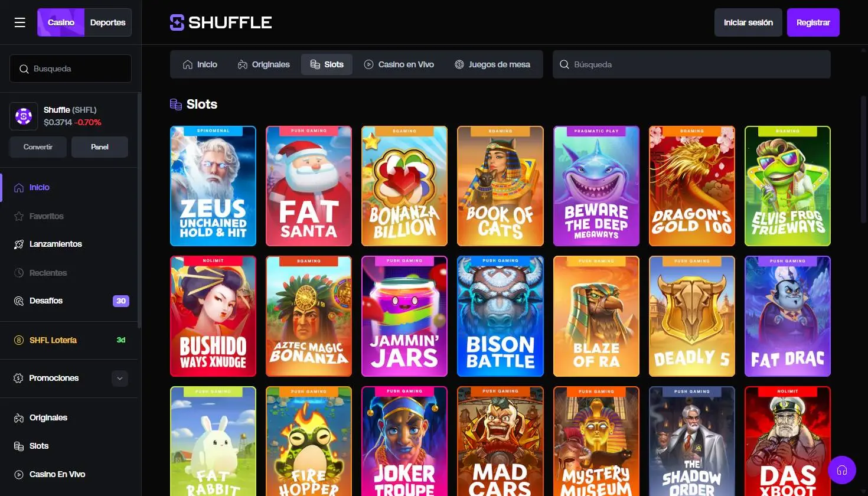Open the hamburger menu icon

pos(20,22)
